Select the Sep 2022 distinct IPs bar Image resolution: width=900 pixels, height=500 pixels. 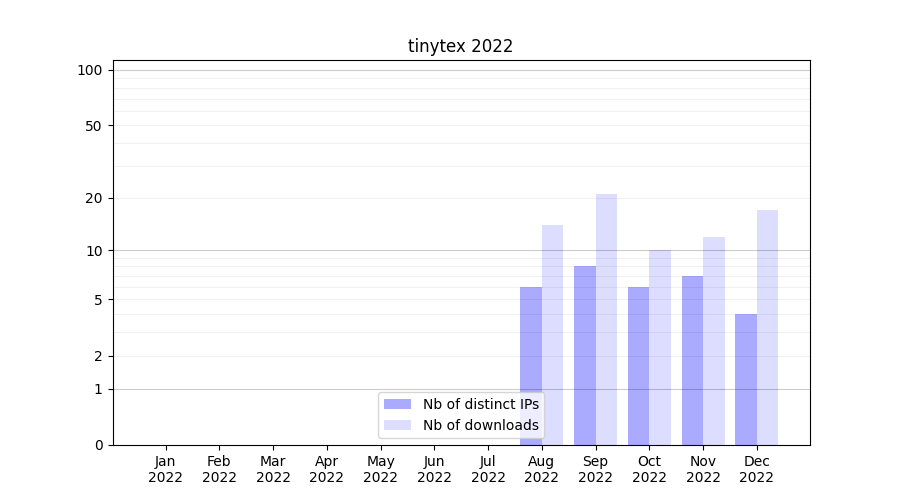pos(585,355)
